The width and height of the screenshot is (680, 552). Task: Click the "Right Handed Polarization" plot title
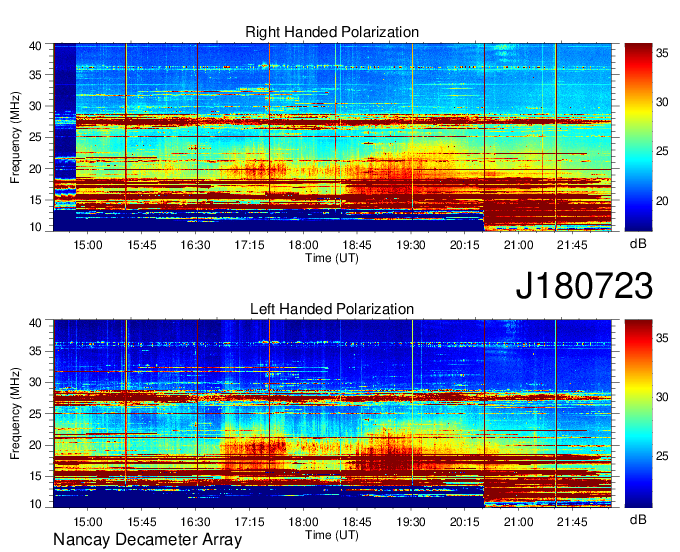[x=332, y=32]
